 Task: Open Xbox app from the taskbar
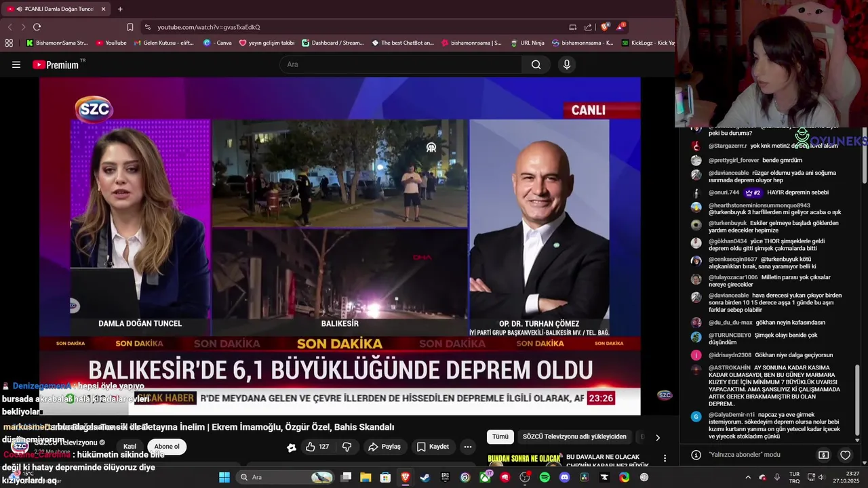[x=485, y=477]
